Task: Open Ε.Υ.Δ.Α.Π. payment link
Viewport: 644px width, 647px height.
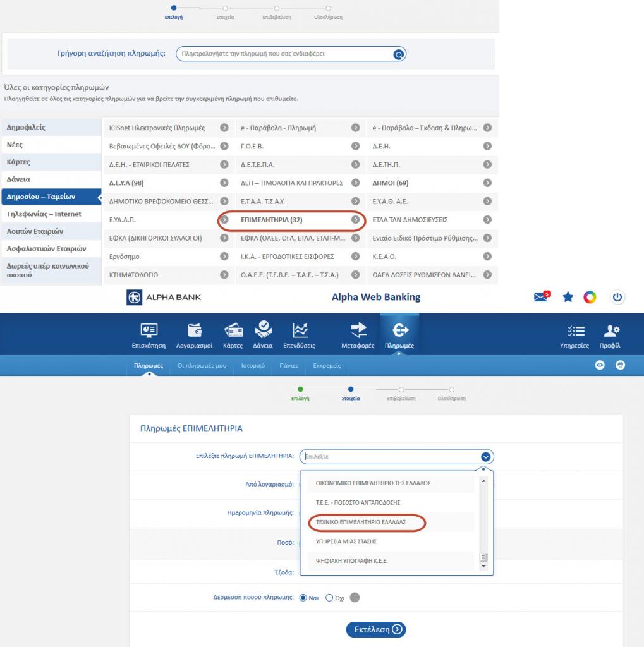Action: tap(122, 220)
